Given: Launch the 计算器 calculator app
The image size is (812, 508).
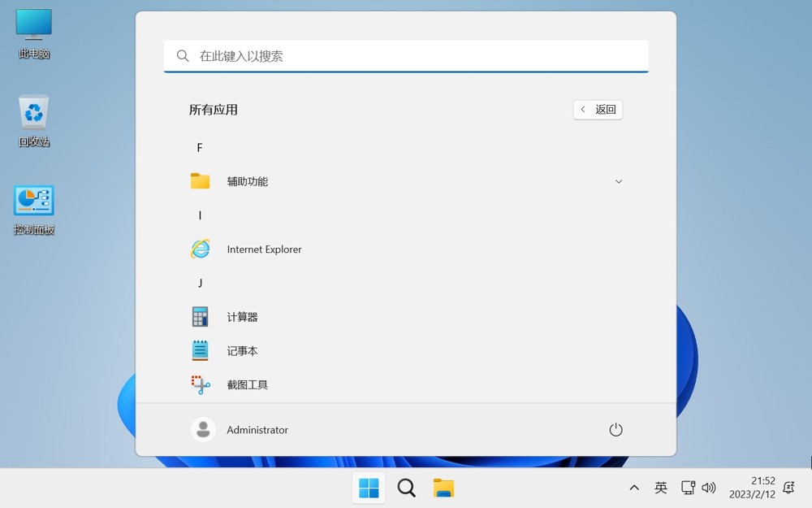Looking at the screenshot, I should (x=242, y=317).
